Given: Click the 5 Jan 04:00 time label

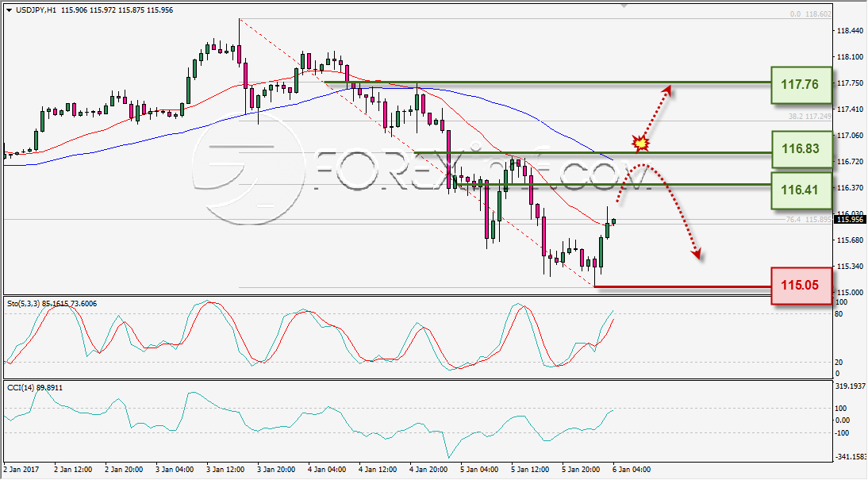Looking at the screenshot, I should (x=480, y=470).
